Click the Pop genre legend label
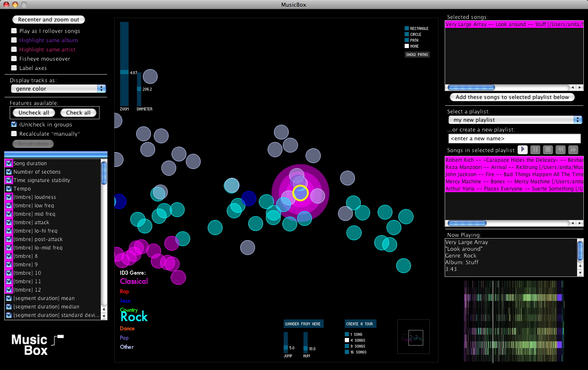588x370 pixels. click(124, 338)
